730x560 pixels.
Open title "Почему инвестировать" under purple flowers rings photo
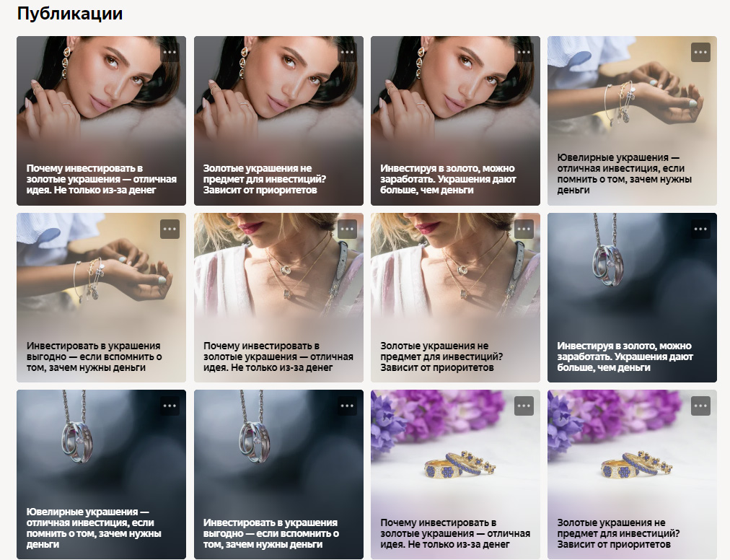(x=455, y=533)
